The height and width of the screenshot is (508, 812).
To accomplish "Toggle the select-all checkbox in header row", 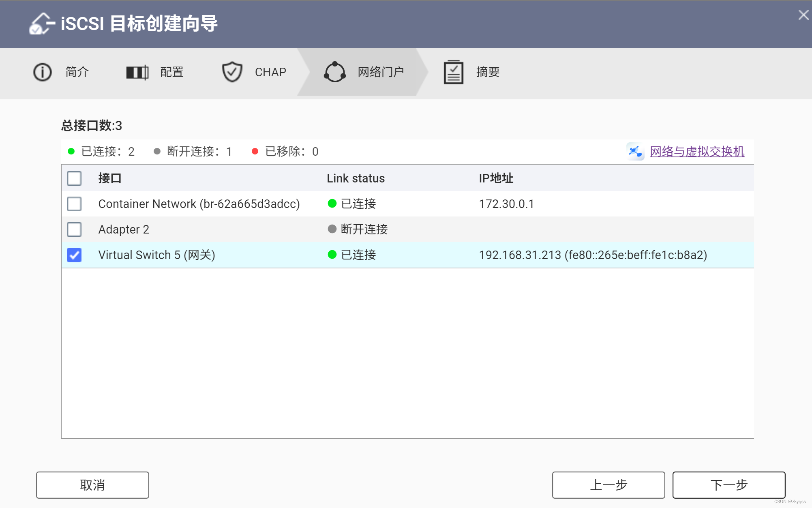I will 74,178.
